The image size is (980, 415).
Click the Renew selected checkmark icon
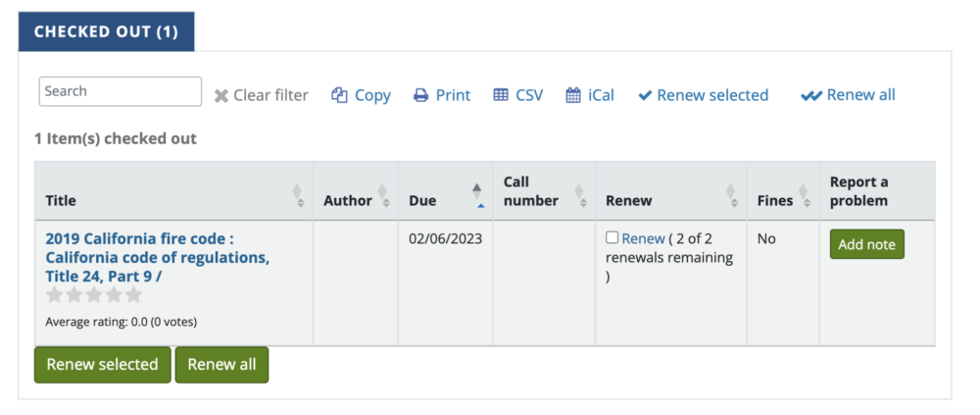coord(645,96)
